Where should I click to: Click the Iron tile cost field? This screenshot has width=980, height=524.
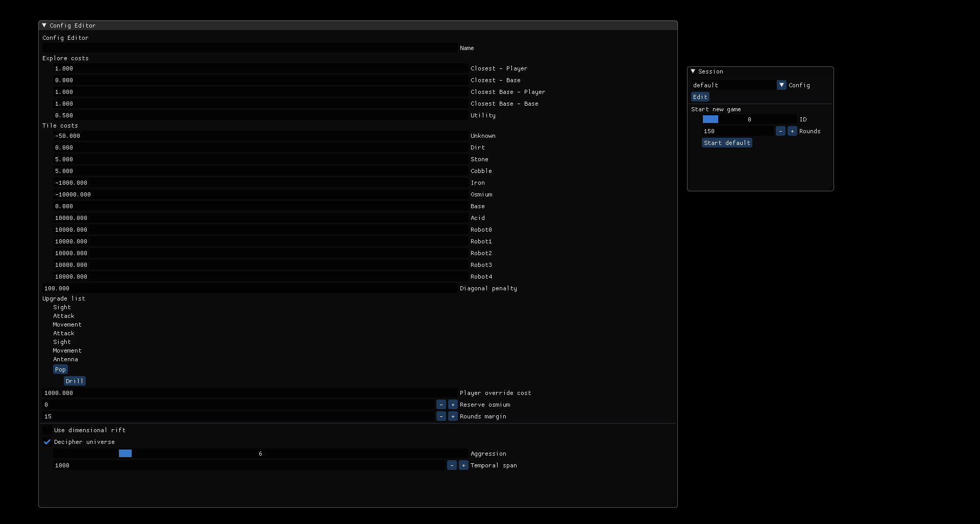click(261, 182)
